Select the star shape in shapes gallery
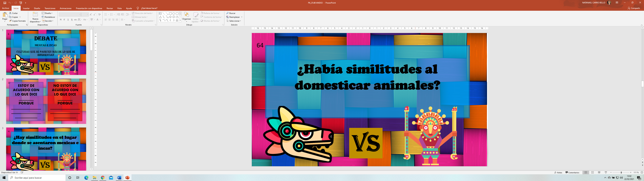This screenshot has height=181, width=644. [177, 20]
